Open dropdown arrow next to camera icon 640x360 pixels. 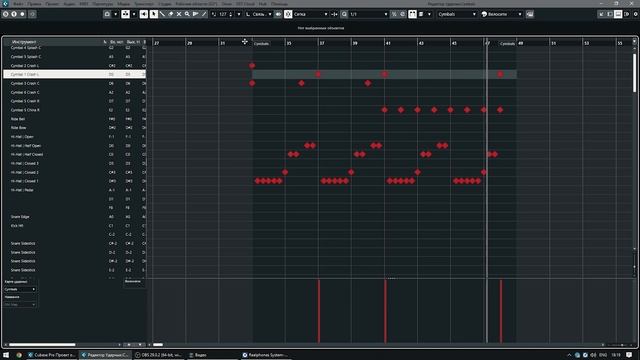tap(116, 14)
